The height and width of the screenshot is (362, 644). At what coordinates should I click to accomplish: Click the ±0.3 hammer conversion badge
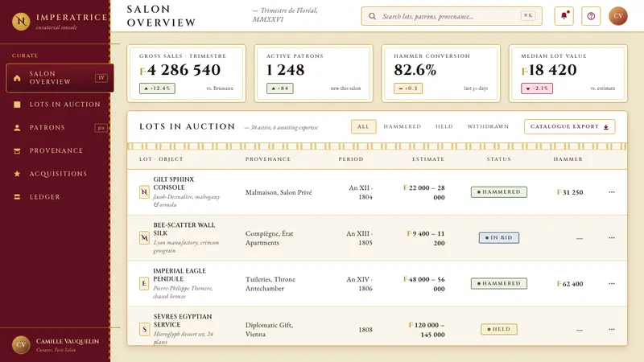pos(408,88)
